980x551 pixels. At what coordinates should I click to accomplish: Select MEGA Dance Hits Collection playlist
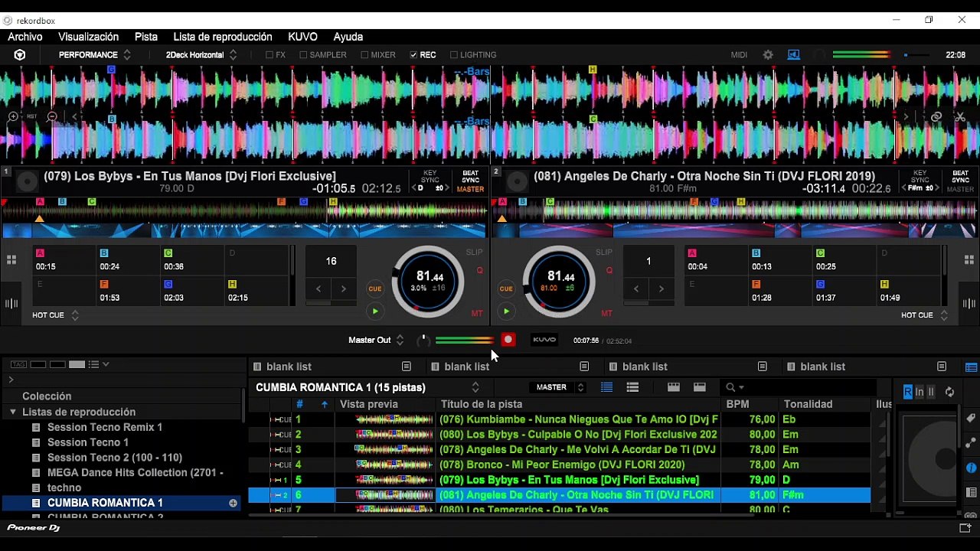[135, 473]
